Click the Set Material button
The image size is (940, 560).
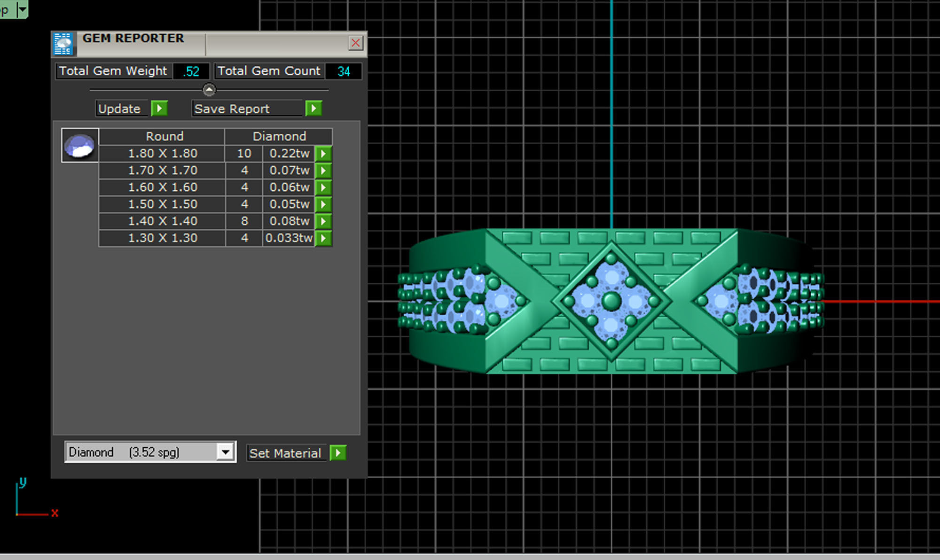(x=285, y=453)
